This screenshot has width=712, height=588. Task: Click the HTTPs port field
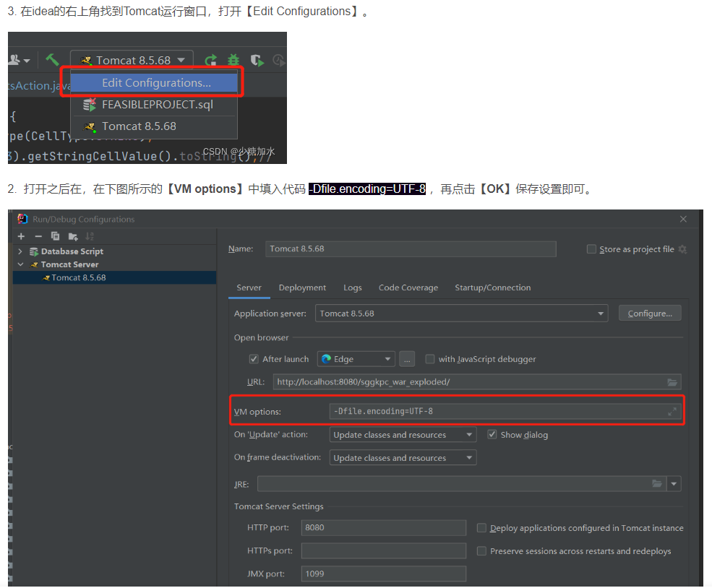coord(384,550)
